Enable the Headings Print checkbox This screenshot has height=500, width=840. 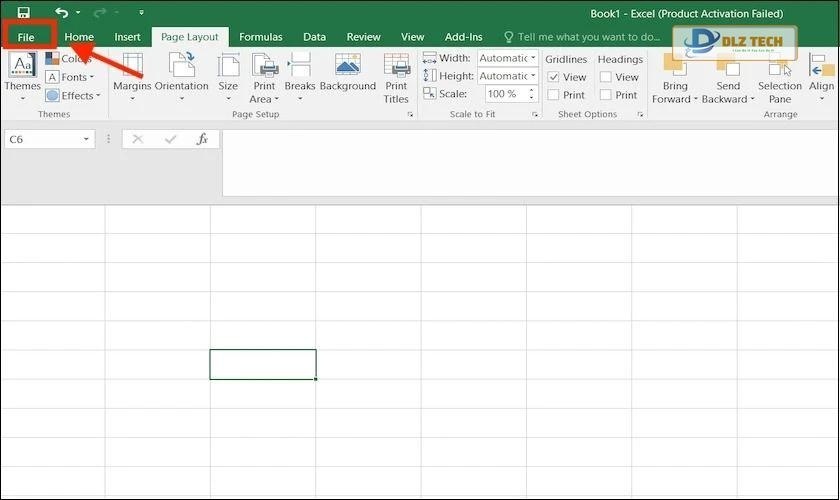[605, 95]
